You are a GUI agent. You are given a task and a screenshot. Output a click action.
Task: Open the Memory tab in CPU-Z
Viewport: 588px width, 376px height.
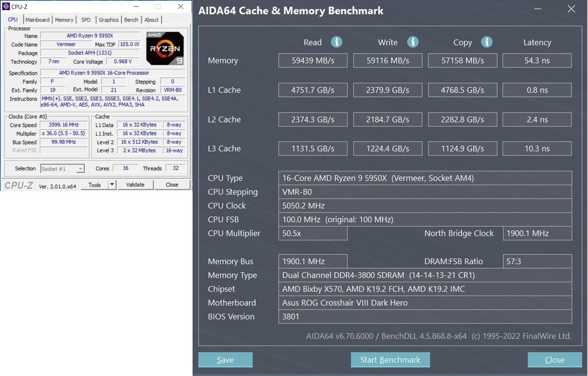(x=64, y=20)
